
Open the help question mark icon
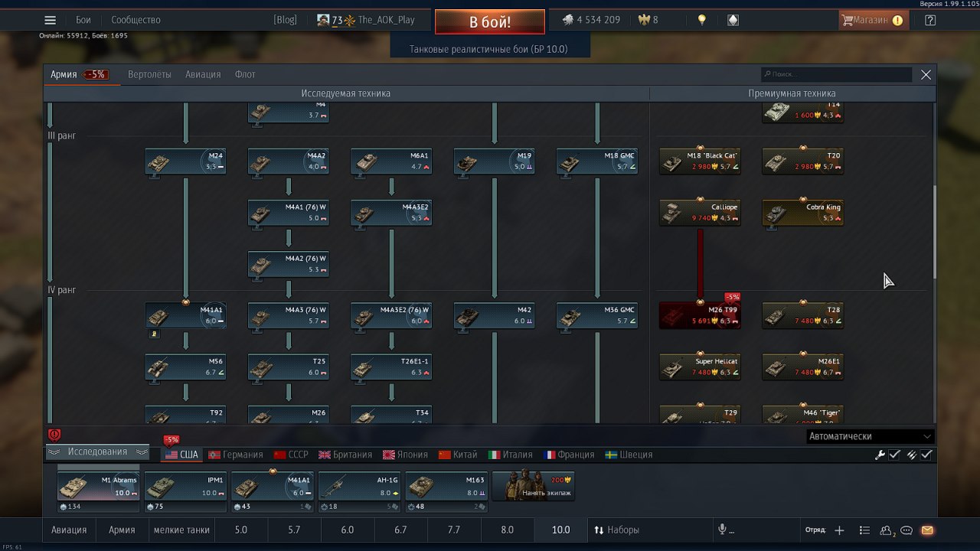coord(930,21)
